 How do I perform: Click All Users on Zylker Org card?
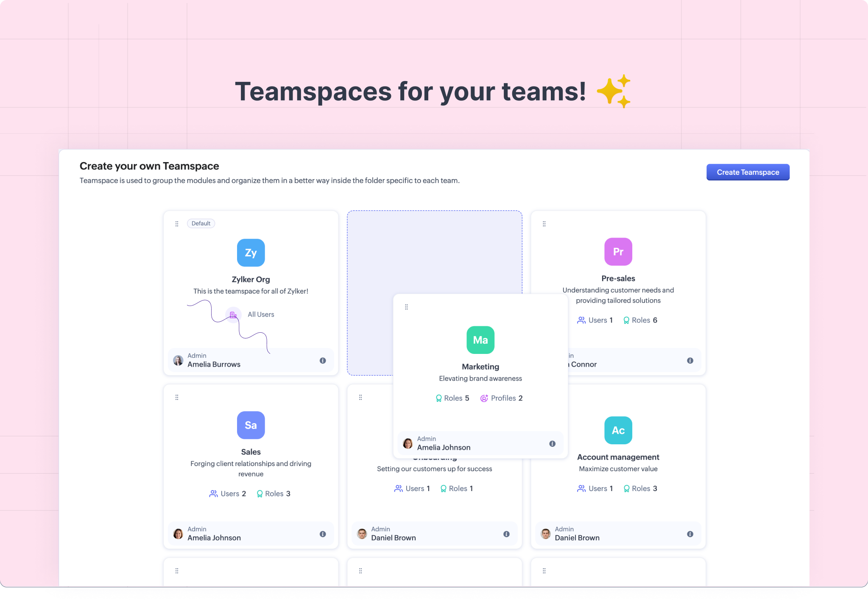tap(260, 314)
